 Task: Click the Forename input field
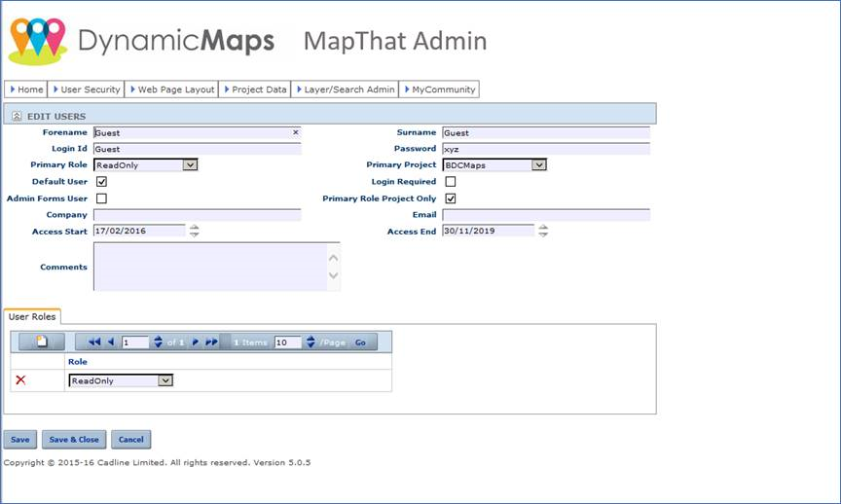tap(197, 132)
